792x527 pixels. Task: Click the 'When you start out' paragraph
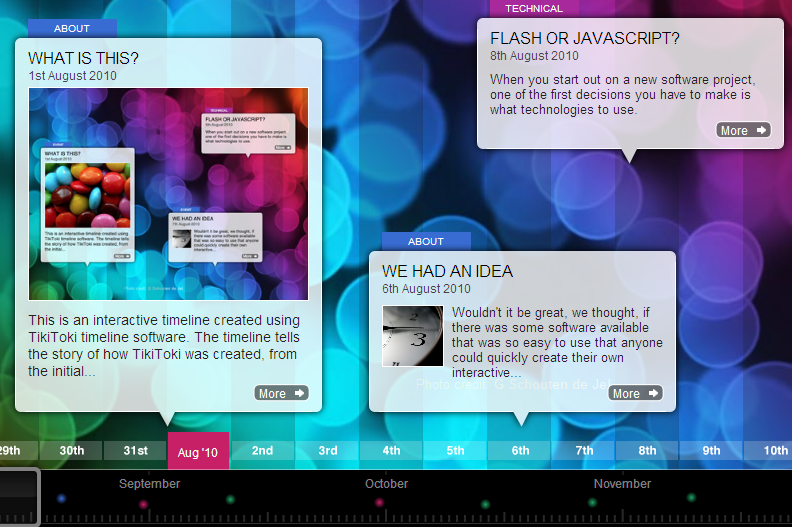pyautogui.click(x=622, y=94)
